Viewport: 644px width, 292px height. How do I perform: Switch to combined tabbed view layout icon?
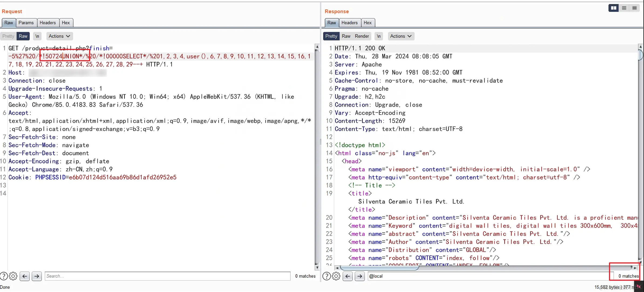635,8
